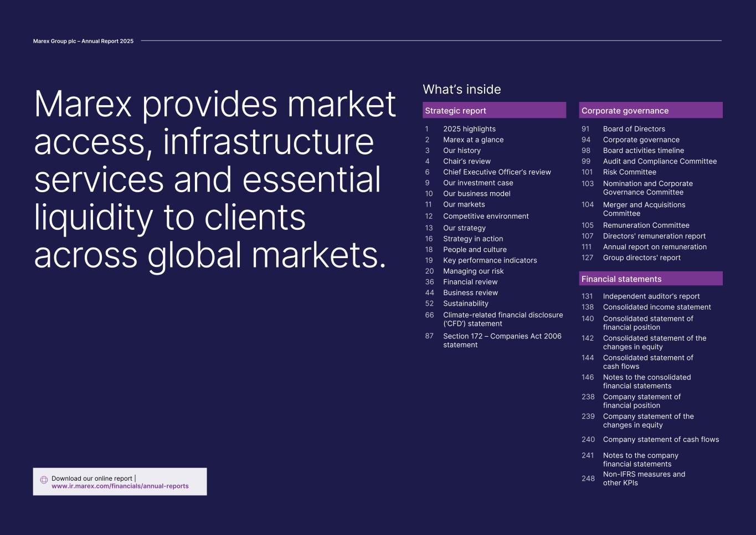This screenshot has width=756, height=535.
Task: Open the Company statement of cash flows entry
Action: tap(661, 440)
